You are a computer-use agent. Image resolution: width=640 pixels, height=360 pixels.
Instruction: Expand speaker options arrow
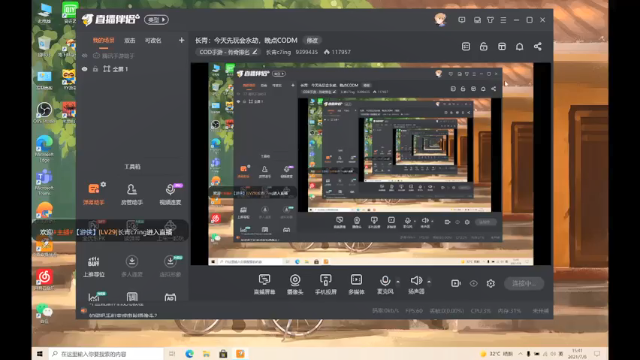[x=429, y=282]
